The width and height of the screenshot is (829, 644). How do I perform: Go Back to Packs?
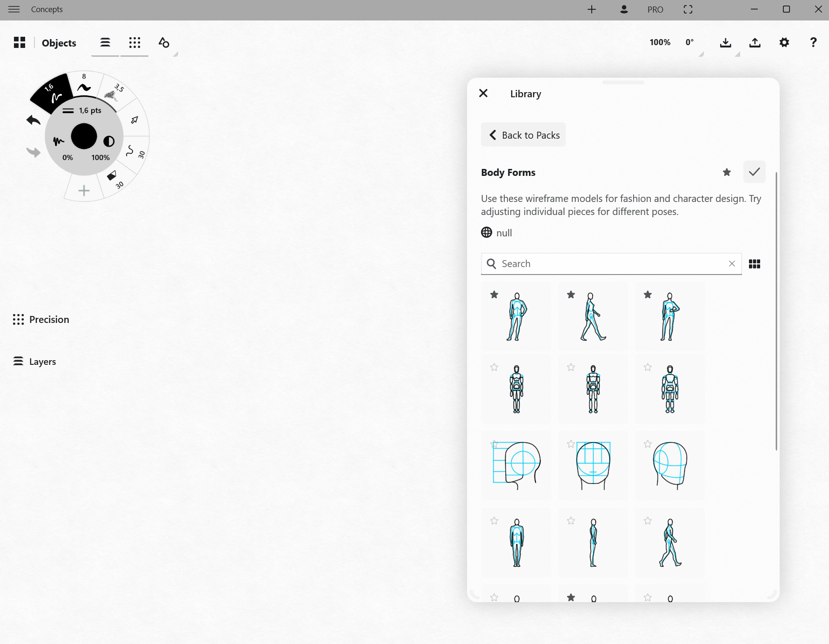click(x=523, y=135)
